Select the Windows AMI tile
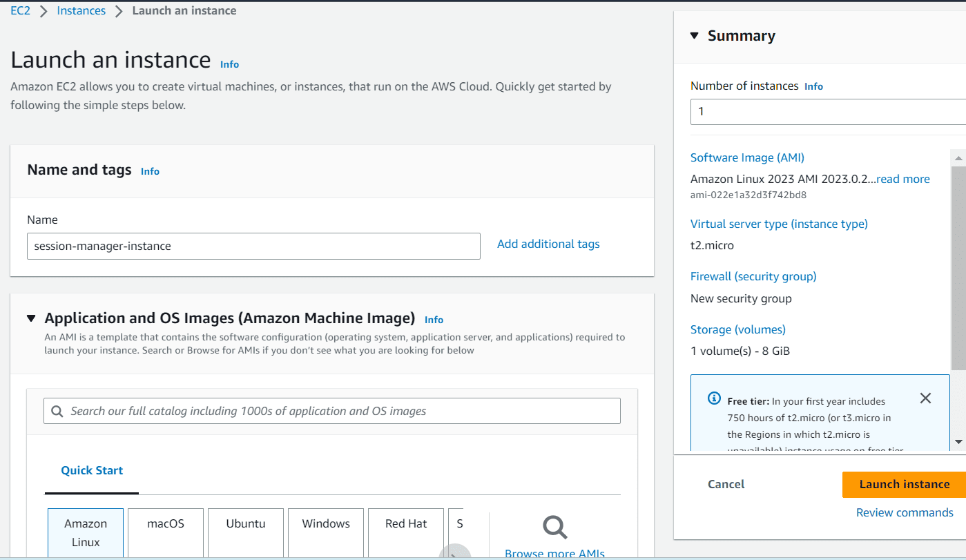966x560 pixels. point(326,533)
